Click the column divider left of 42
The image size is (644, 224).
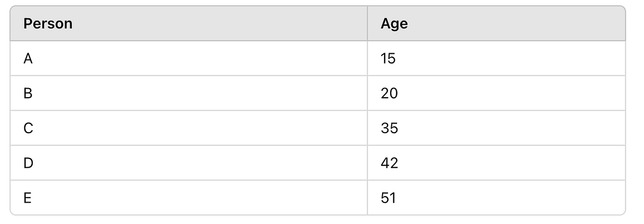pos(368,163)
